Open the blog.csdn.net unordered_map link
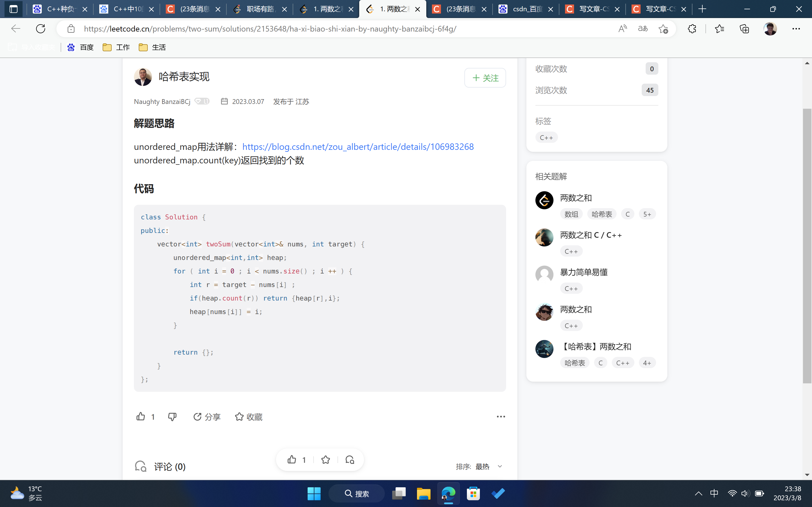 point(358,146)
